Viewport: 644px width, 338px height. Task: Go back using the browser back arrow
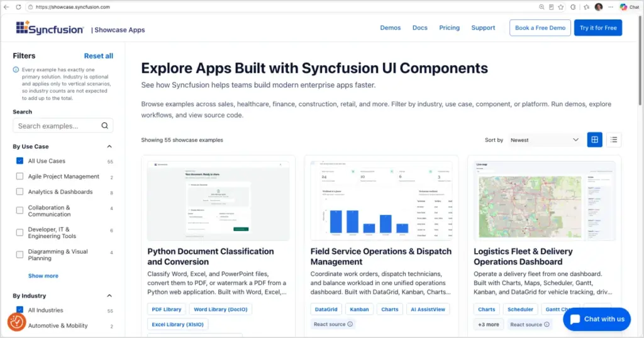[6, 7]
